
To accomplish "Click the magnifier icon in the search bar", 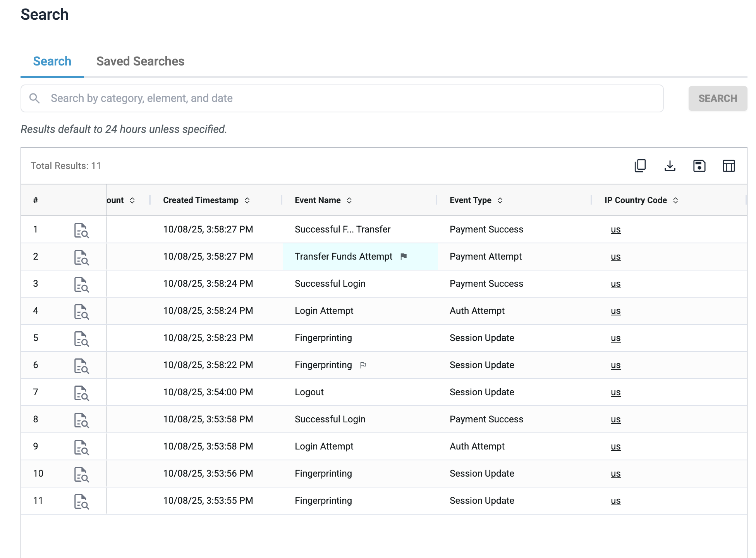I will pos(34,98).
